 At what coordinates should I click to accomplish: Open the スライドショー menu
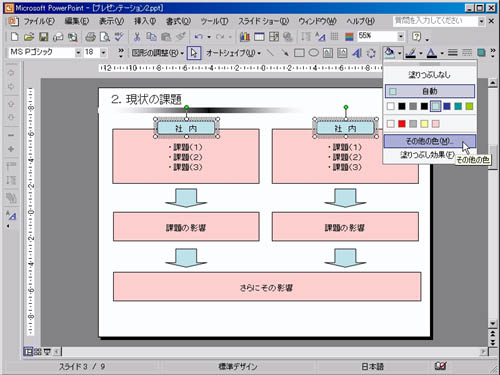point(263,21)
